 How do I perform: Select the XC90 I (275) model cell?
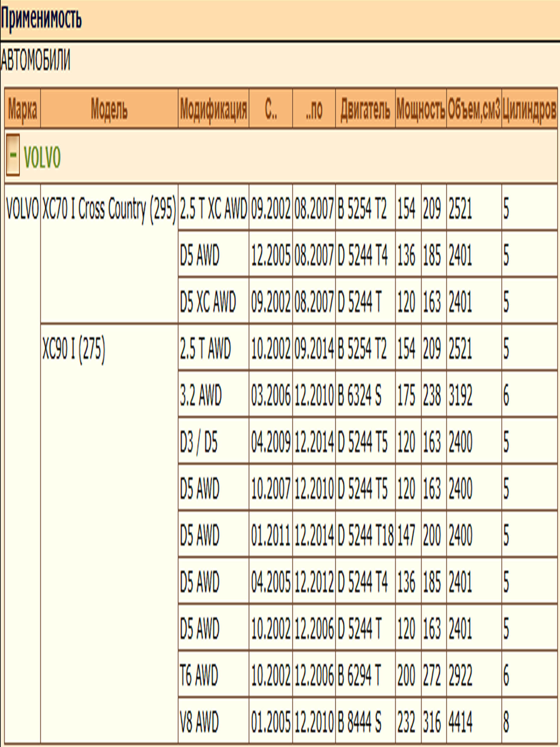click(73, 348)
